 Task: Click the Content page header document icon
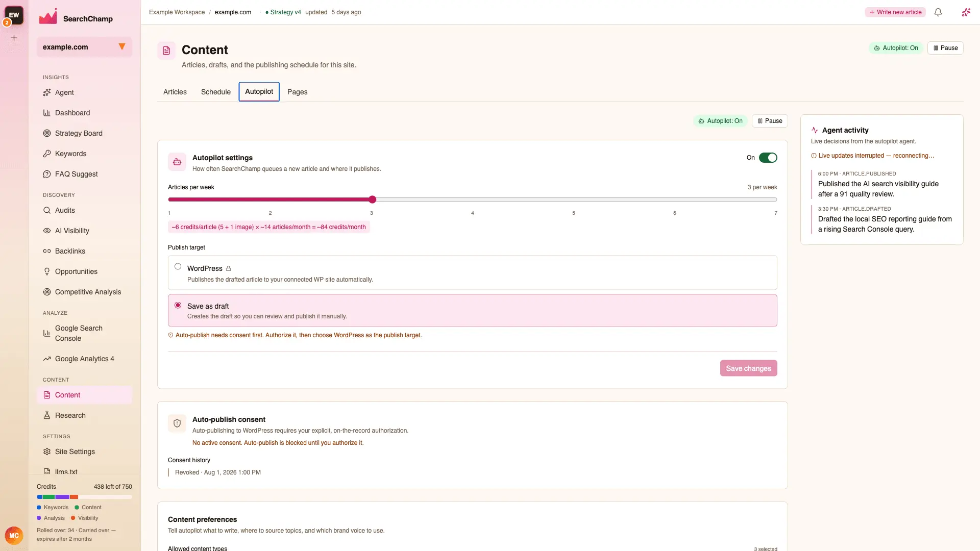point(166,51)
